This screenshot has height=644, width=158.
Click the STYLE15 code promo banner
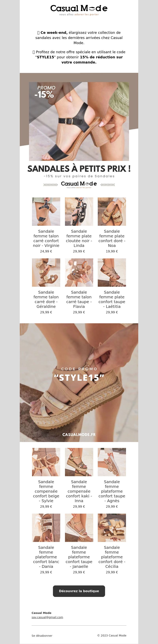[79, 382]
